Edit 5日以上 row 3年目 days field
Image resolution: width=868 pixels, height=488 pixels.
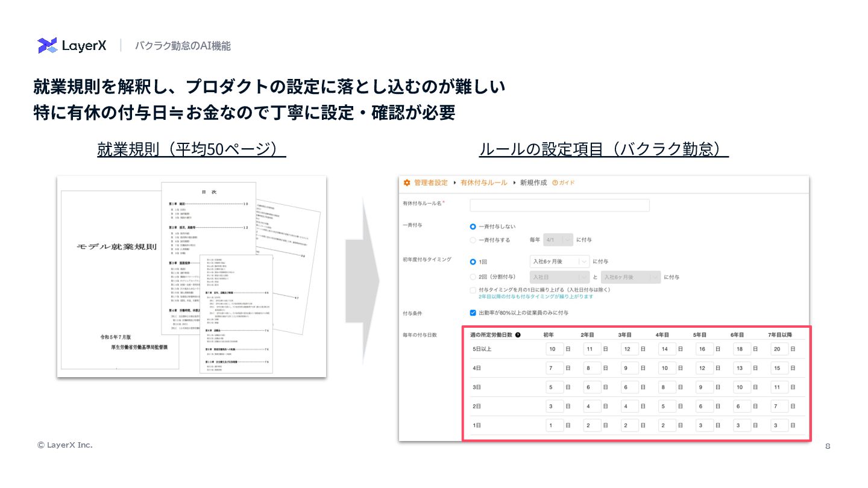629,349
